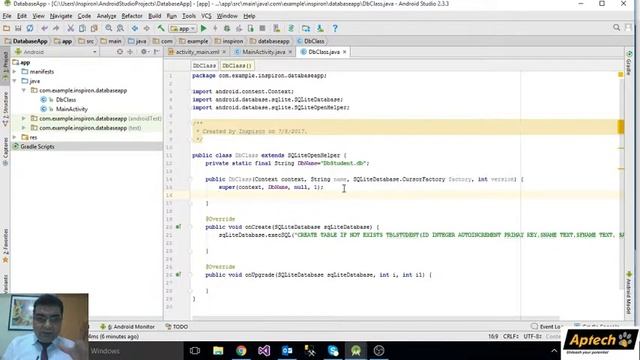Click the DatabaseApp breadcrumb
Image resolution: width=640 pixels, height=360 pixels.
click(x=26, y=41)
